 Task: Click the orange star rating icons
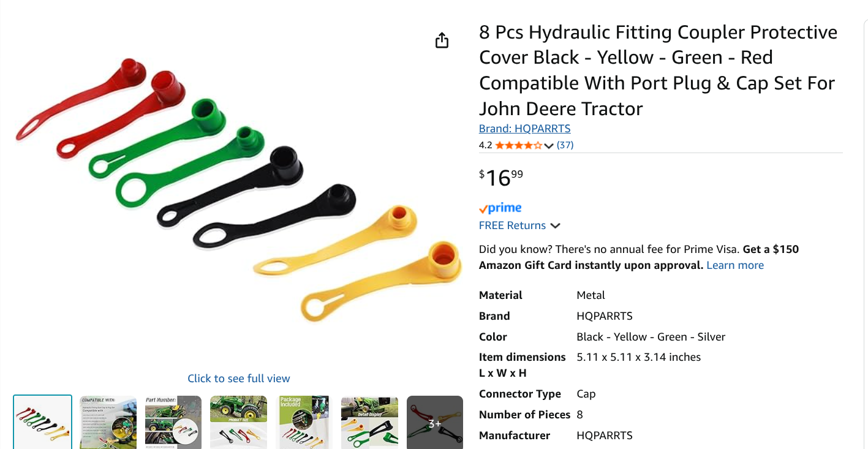coord(518,145)
